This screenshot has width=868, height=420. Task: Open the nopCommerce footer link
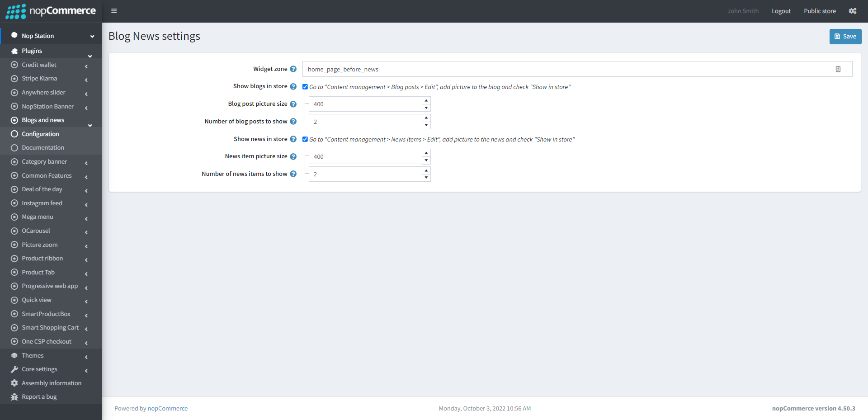pyautogui.click(x=168, y=408)
